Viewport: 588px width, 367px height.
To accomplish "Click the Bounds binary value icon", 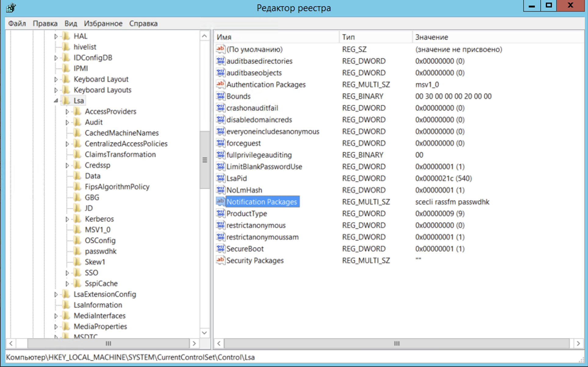I will (220, 96).
